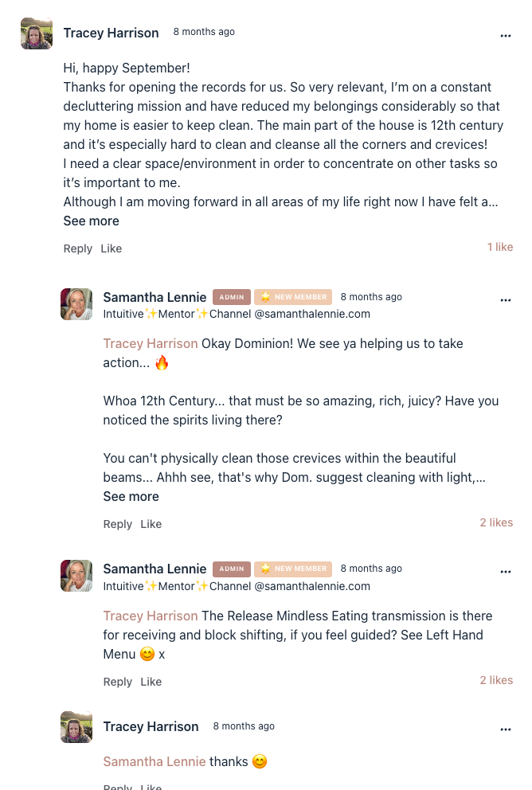Image resolution: width=532 pixels, height=790 pixels.
Task: Expand Tracey's comment with See more
Action: coord(91,221)
